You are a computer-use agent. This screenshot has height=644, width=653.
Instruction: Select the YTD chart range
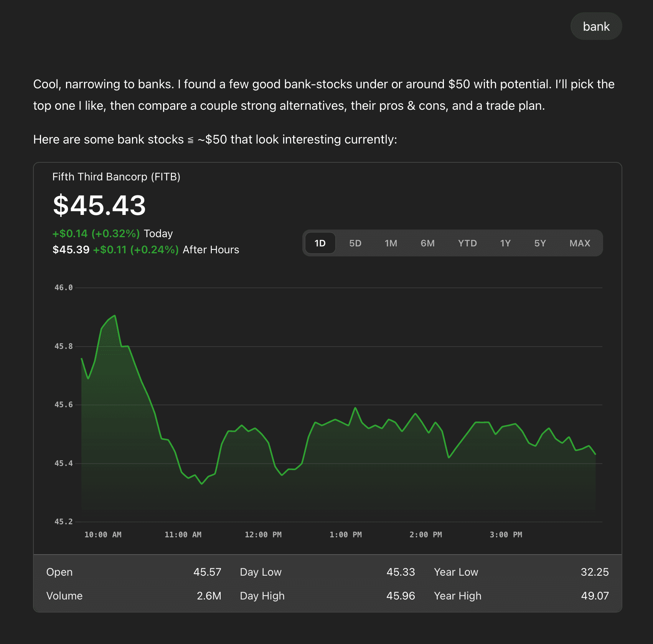click(467, 243)
